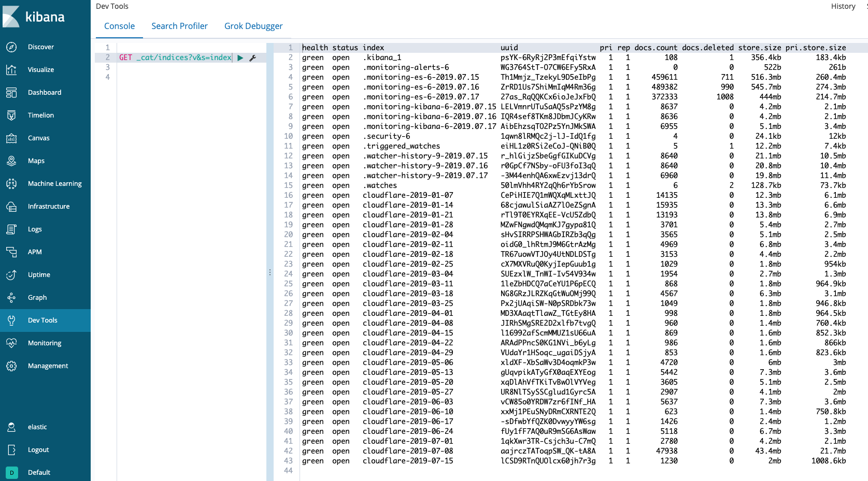The image size is (868, 481).
Task: Send the _cat/indices request with the play button
Action: tap(240, 58)
